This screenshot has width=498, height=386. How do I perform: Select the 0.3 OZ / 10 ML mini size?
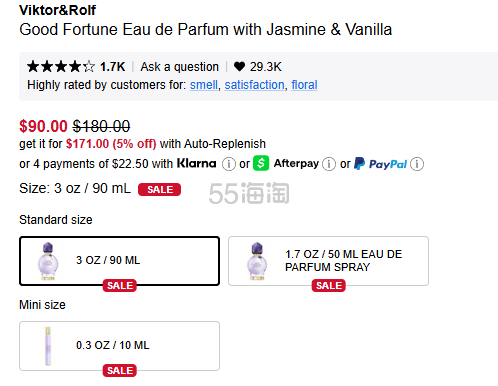pyautogui.click(x=119, y=346)
